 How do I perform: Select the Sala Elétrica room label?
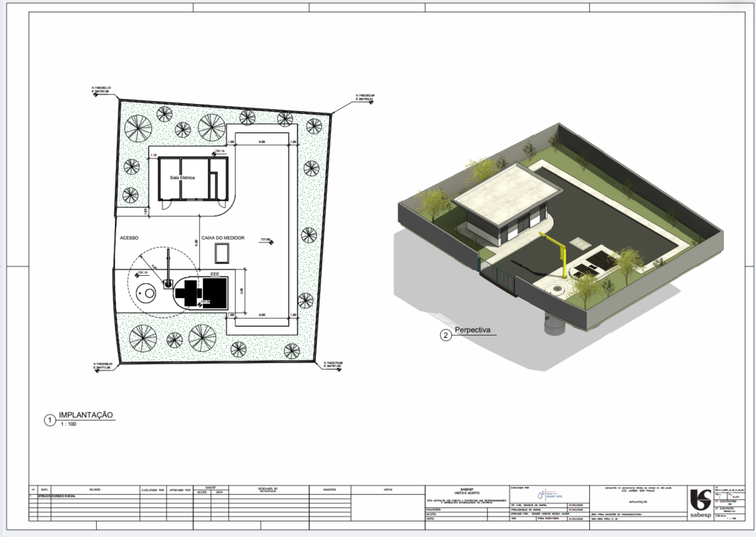pyautogui.click(x=182, y=179)
